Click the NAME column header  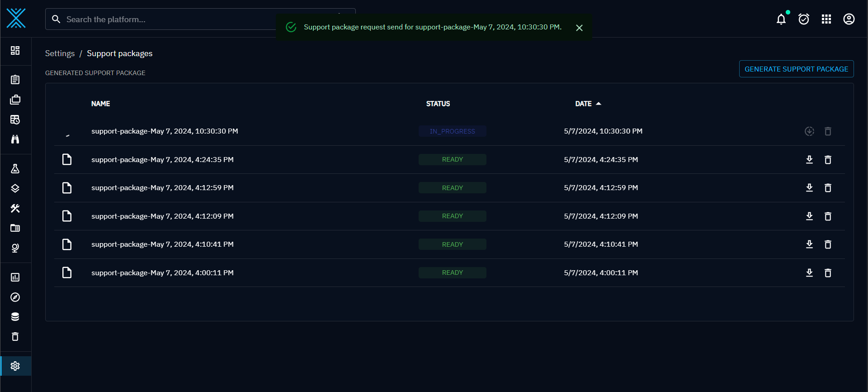point(100,104)
